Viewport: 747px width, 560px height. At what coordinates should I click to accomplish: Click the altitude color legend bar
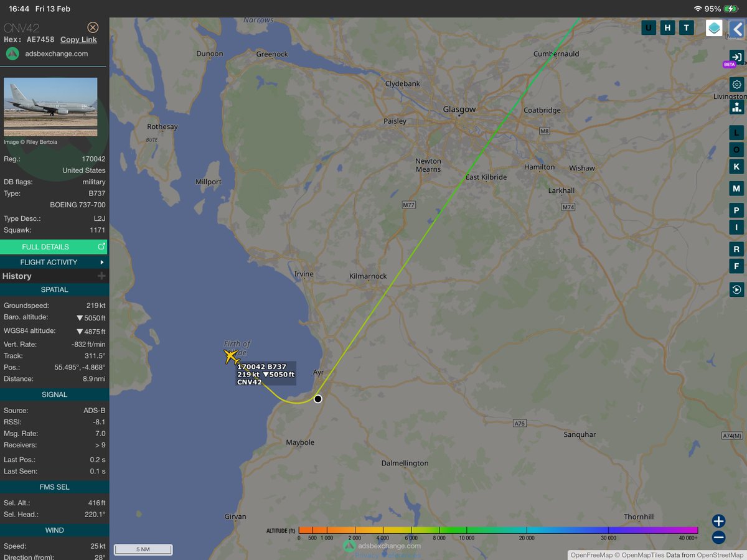tap(498, 530)
